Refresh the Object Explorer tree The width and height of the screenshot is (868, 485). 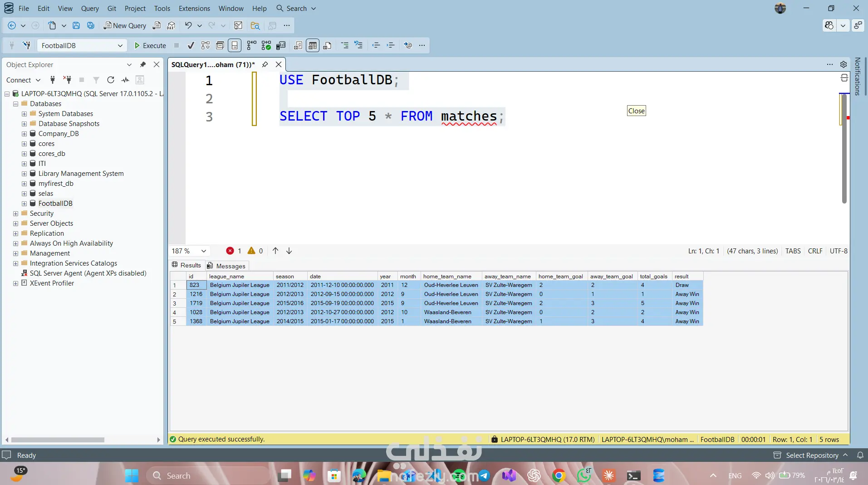pos(110,80)
